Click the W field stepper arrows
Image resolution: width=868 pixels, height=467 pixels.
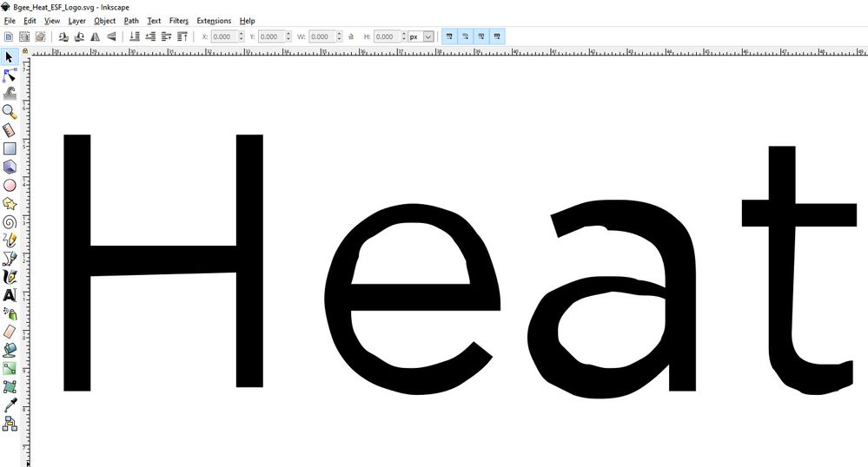click(340, 36)
